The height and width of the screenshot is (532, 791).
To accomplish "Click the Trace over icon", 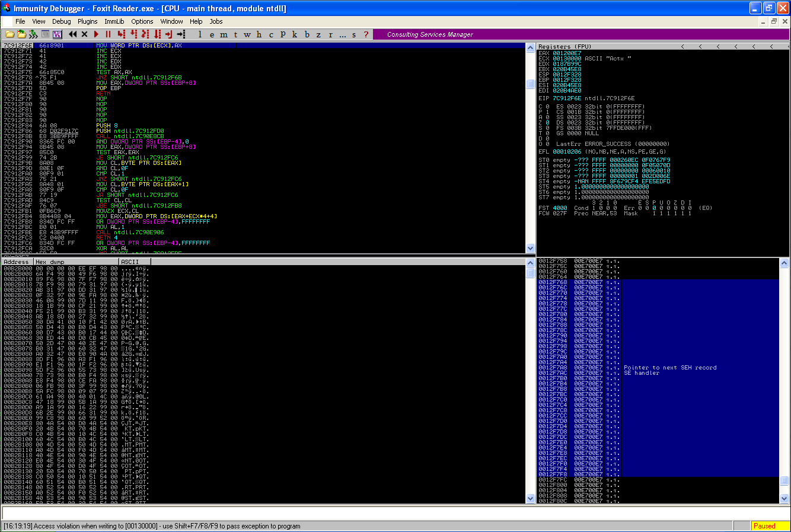I will coord(157,34).
